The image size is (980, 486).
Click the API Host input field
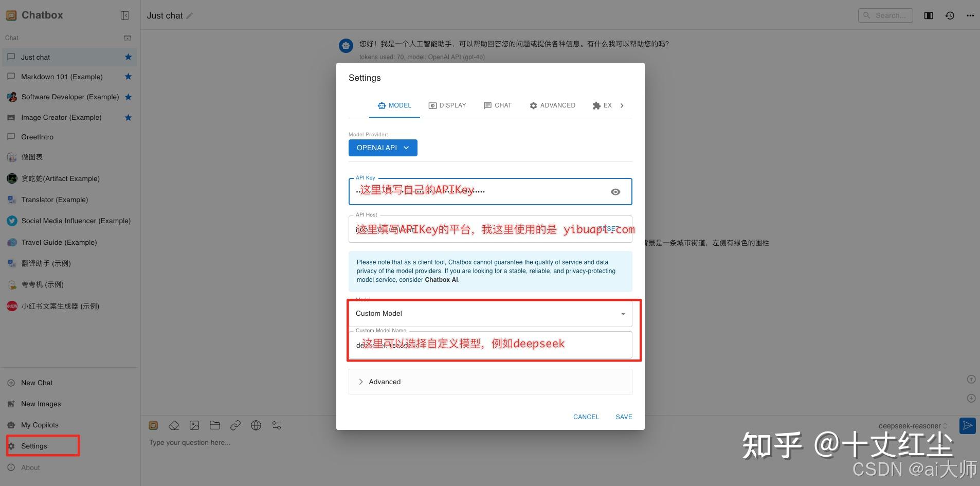click(491, 229)
